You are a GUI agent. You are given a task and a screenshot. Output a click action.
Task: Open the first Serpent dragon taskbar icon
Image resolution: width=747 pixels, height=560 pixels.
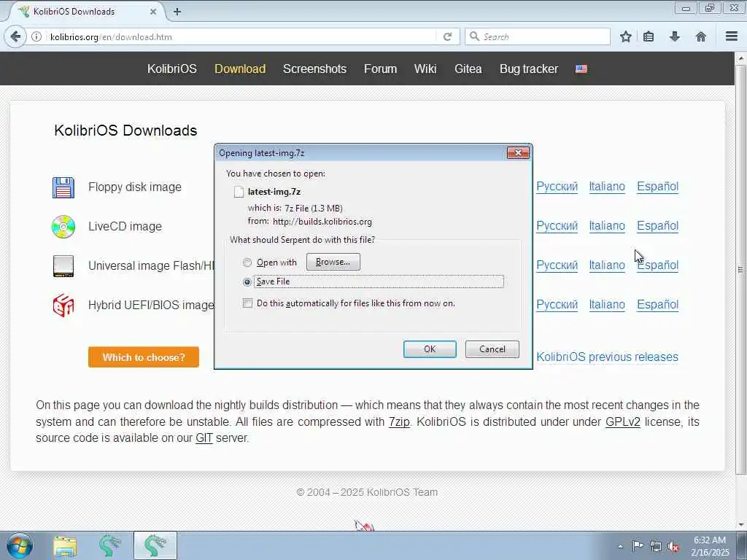pos(109,545)
